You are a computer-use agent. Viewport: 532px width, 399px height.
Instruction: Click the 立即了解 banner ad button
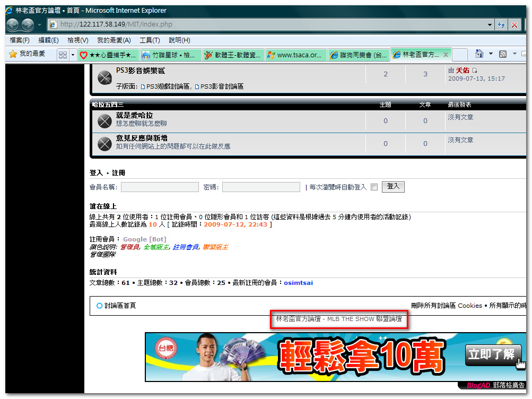click(491, 354)
